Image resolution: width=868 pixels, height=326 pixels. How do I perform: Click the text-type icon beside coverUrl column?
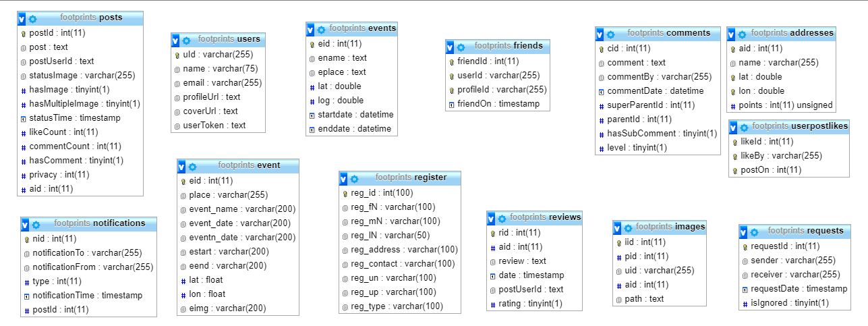coord(177,111)
